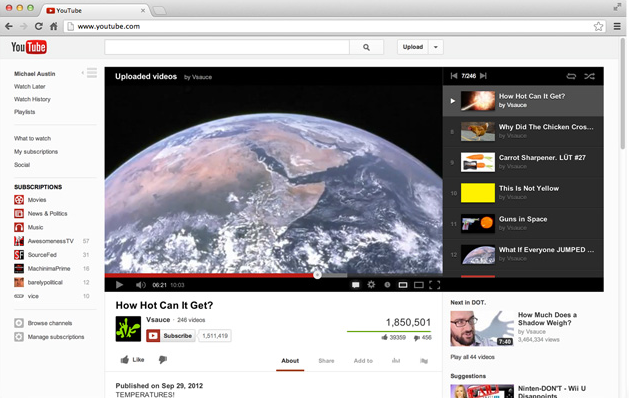Select Carrot Sharpener LÜT #27 playlist item
This screenshot has height=398, width=629.
[523, 162]
